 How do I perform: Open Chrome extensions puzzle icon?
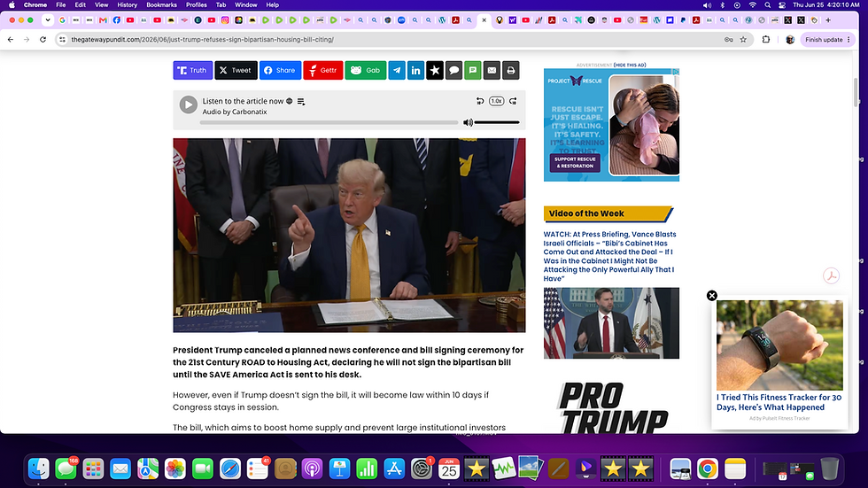[x=766, y=39]
